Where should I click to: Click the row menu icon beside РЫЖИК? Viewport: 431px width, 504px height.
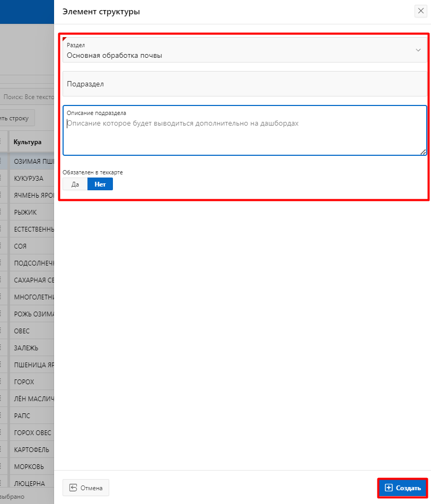[2, 212]
